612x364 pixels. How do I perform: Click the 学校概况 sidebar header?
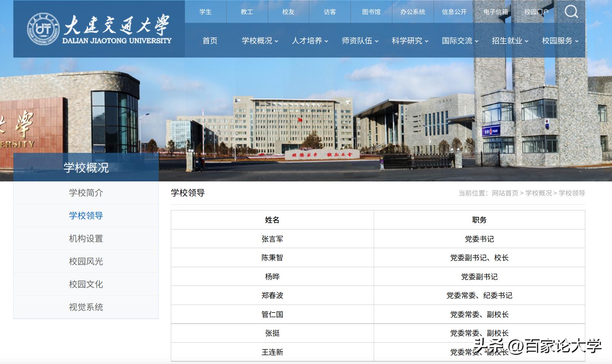click(x=86, y=167)
